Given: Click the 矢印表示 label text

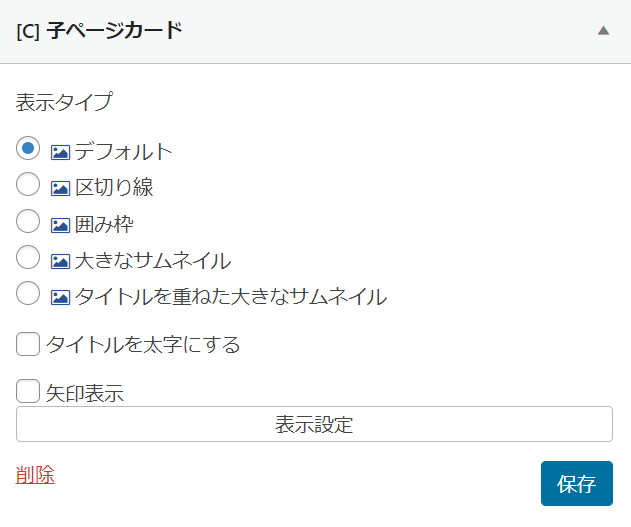Looking at the screenshot, I should pyautogui.click(x=85, y=393).
